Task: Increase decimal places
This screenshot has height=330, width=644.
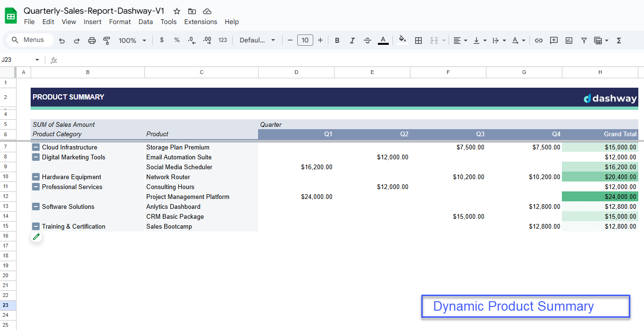Action: tap(207, 40)
